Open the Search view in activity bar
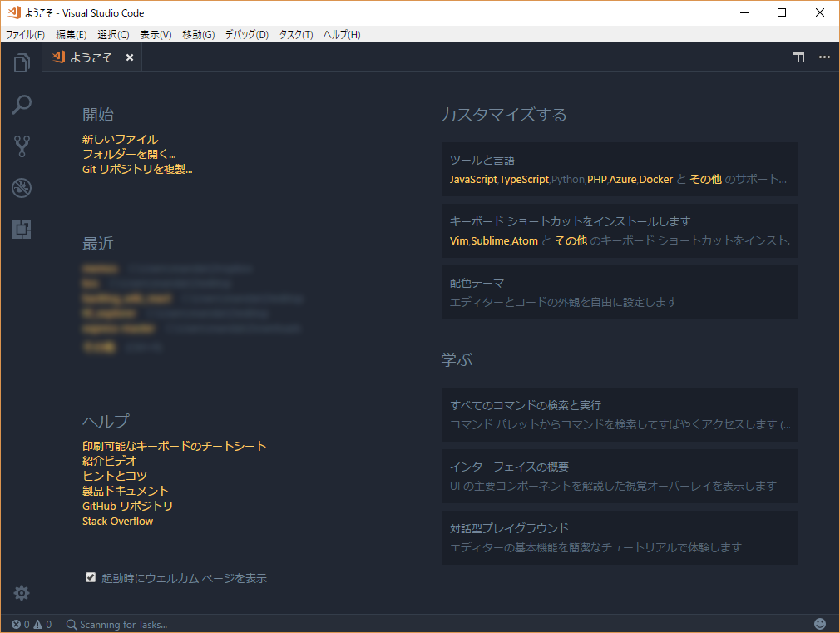The image size is (840, 633). [x=22, y=105]
